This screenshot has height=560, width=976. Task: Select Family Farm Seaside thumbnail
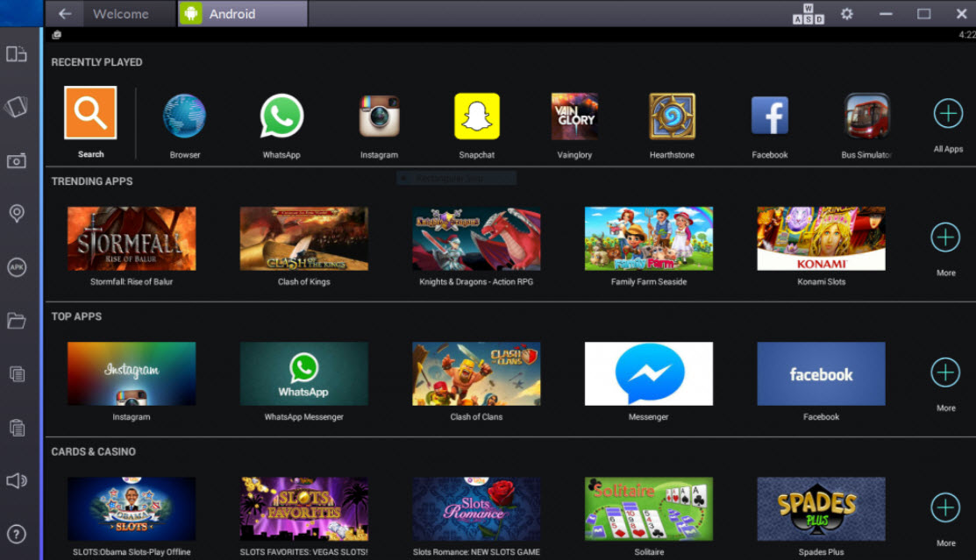(649, 238)
